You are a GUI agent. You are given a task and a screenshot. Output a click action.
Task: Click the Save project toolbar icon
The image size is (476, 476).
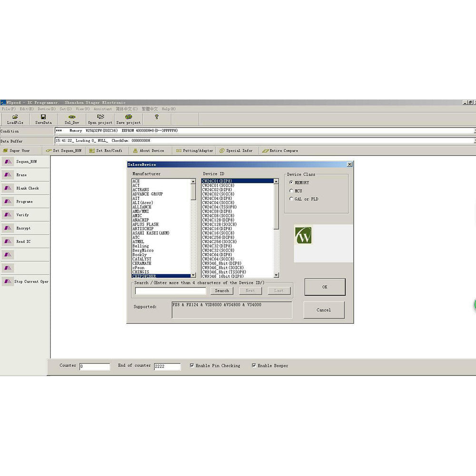pyautogui.click(x=129, y=117)
